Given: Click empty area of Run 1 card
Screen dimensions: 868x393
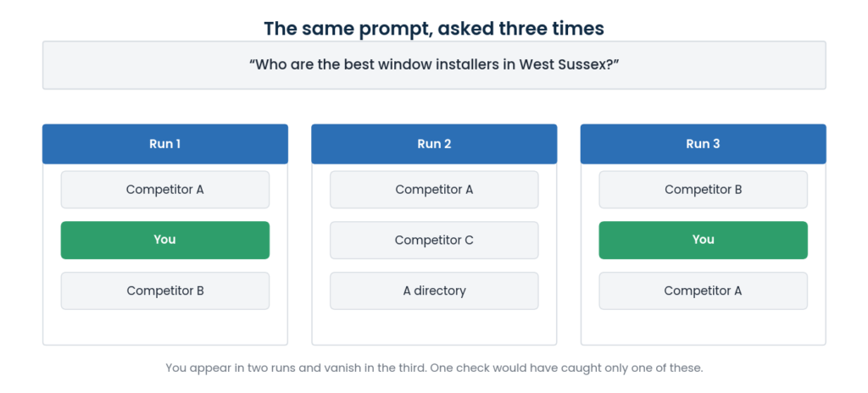Looking at the screenshot, I should (x=165, y=327).
